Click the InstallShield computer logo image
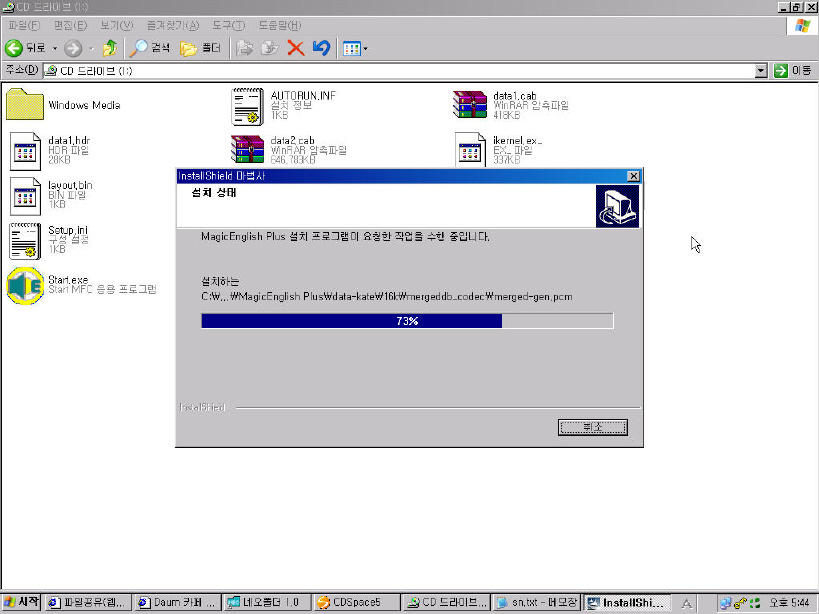This screenshot has height=614, width=819. point(617,206)
